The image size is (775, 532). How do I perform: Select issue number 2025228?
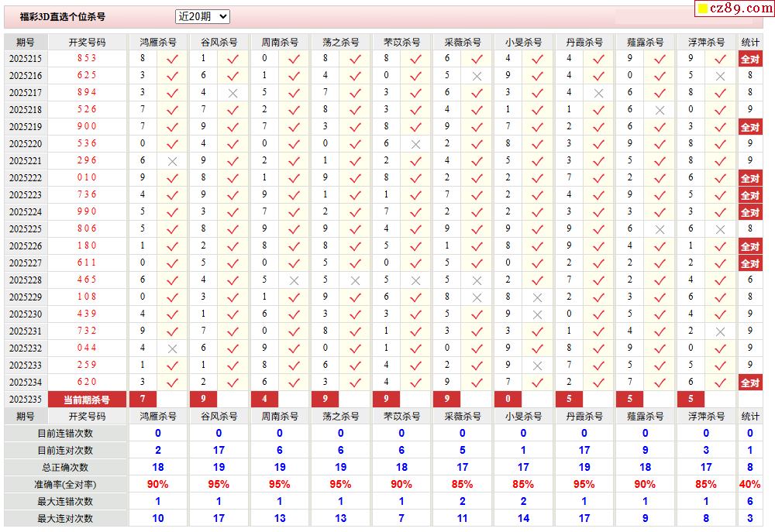tap(26, 280)
